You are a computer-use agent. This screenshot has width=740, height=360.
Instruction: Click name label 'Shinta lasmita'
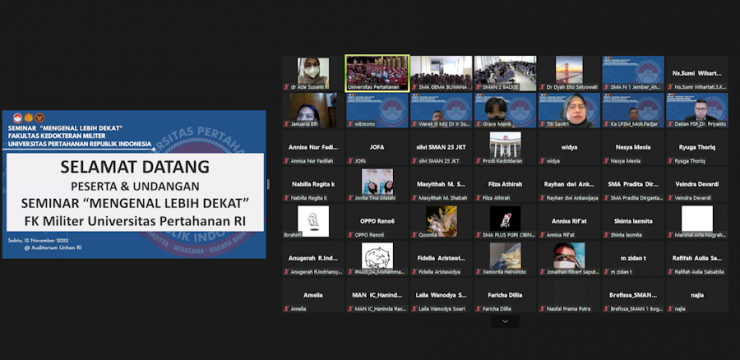626,235
